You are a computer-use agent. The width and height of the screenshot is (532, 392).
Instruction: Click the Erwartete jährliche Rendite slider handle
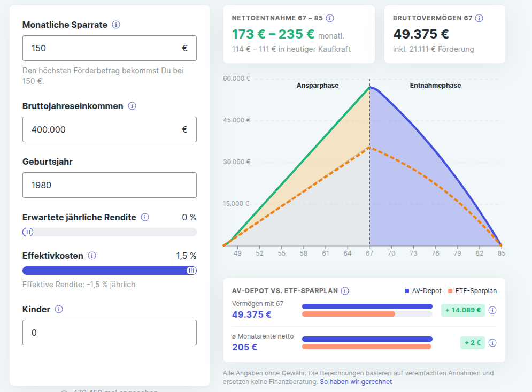coord(28,232)
